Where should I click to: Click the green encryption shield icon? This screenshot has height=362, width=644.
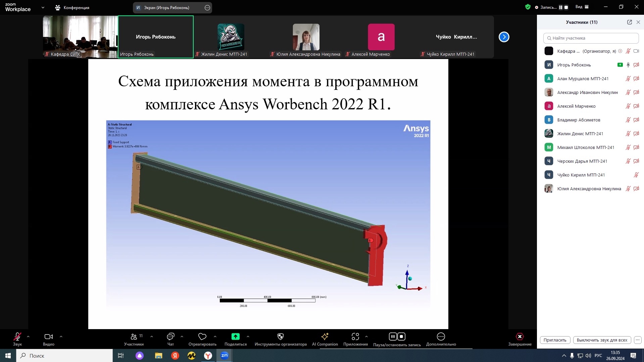point(528,7)
